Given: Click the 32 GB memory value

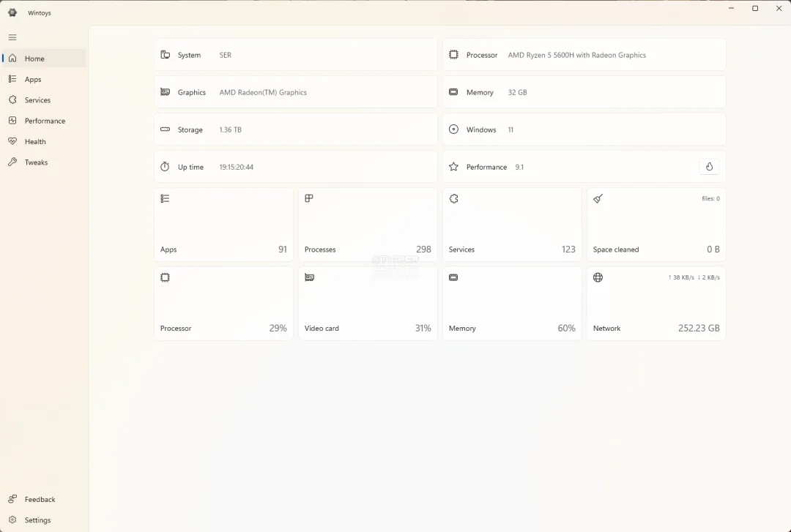Looking at the screenshot, I should click(518, 92).
